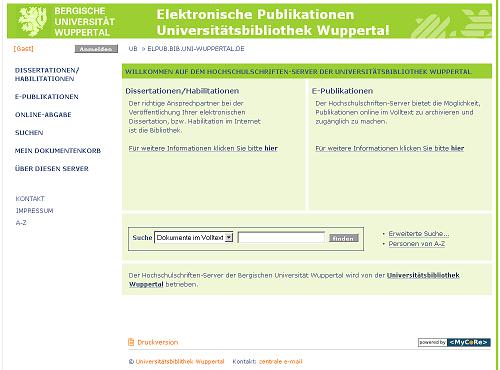This screenshot has width=500, height=370.
Task: Click the Druckversion text link
Action: 158,342
